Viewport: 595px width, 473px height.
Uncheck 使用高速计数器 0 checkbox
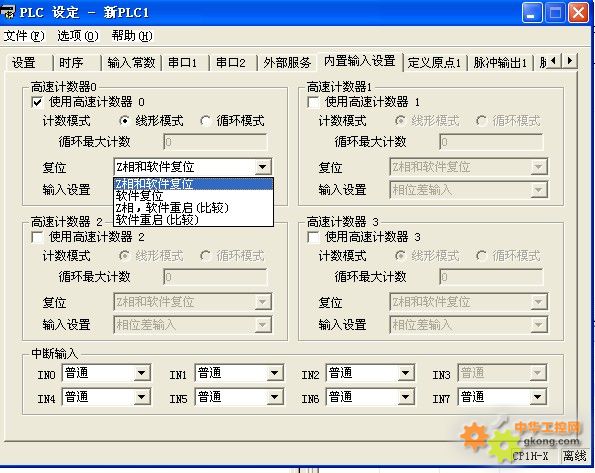coord(37,102)
